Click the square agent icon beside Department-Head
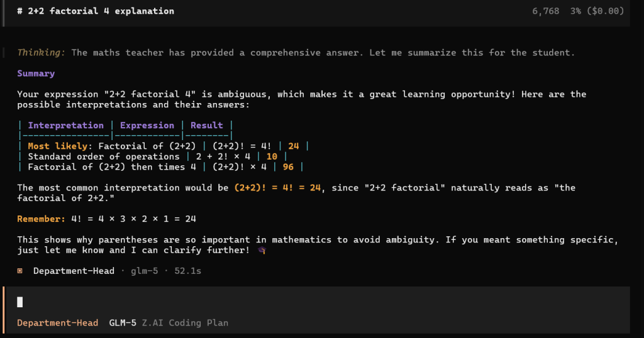This screenshot has width=644, height=338. tap(20, 271)
